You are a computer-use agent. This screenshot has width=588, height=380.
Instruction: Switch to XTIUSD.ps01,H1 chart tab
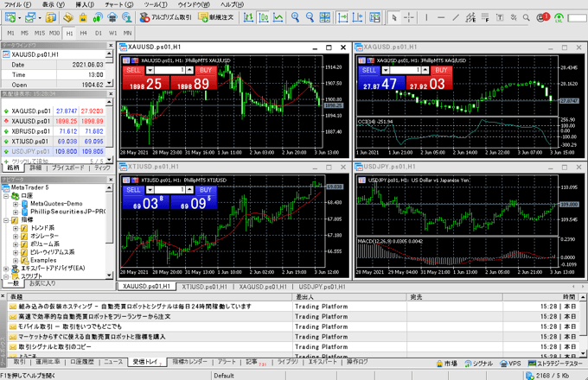tap(204, 287)
